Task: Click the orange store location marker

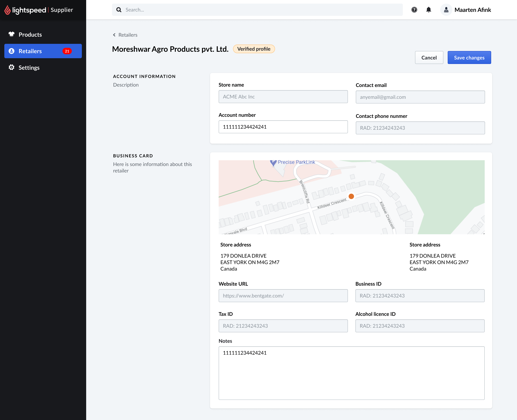Action: click(351, 196)
